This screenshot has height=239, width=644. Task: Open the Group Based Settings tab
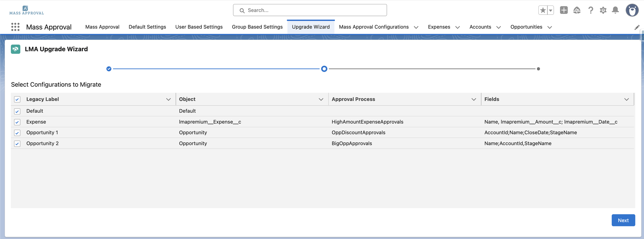tap(257, 27)
